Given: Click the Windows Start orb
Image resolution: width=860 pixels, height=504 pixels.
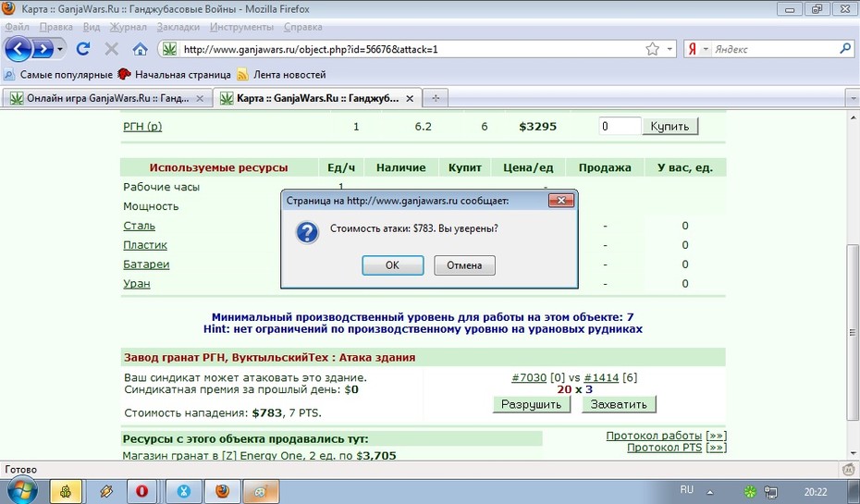Looking at the screenshot, I should coord(21,490).
